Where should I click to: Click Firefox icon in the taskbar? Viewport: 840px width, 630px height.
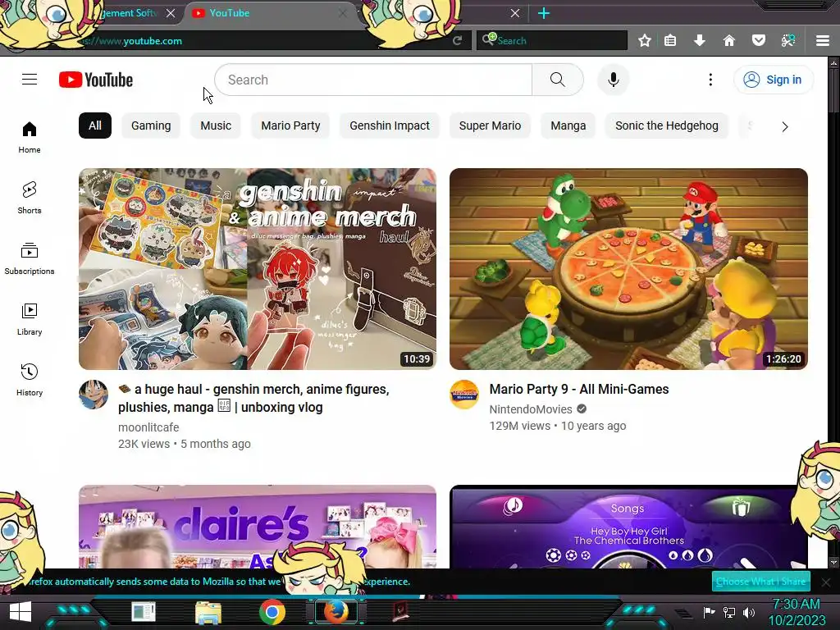[336, 612]
